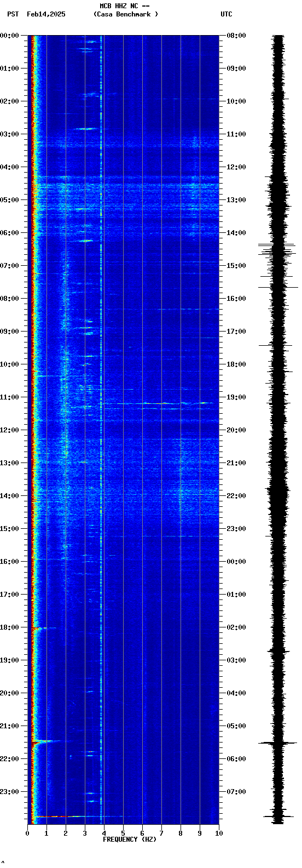Click the "Feb14,2025" date label
The width and height of the screenshot is (302, 868).
click(x=46, y=14)
